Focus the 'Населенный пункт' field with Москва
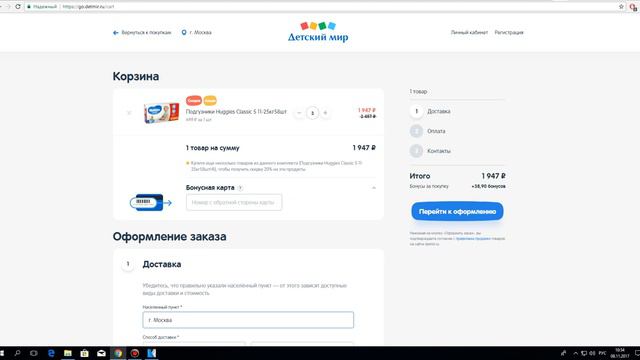 tap(248, 320)
